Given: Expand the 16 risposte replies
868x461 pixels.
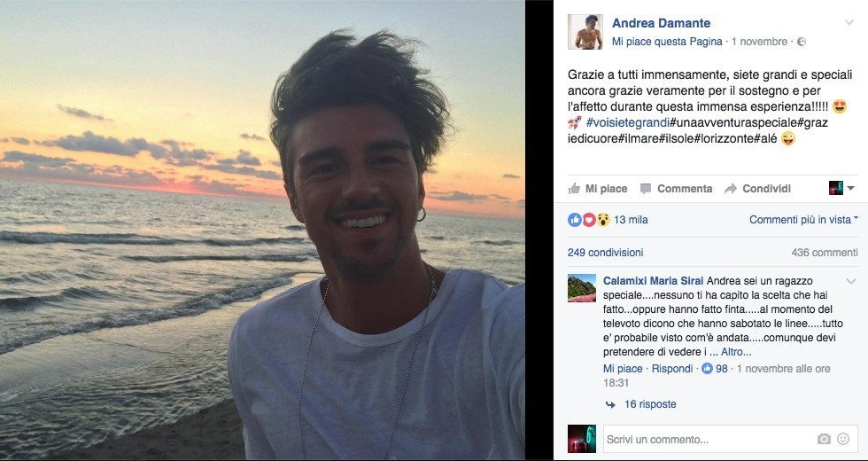Looking at the screenshot, I should pyautogui.click(x=650, y=404).
